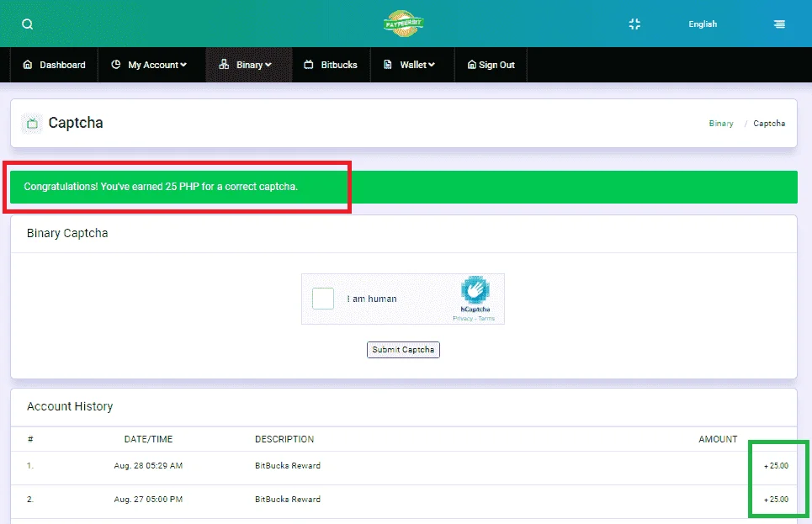Viewport: 812px width, 524px height.
Task: Check the I am human checkbox
Action: 323,299
